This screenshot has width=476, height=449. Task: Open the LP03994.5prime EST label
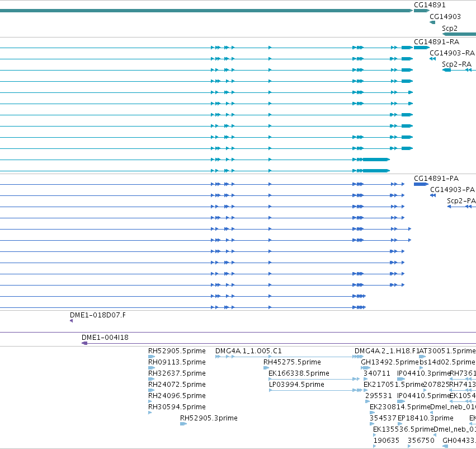click(296, 385)
